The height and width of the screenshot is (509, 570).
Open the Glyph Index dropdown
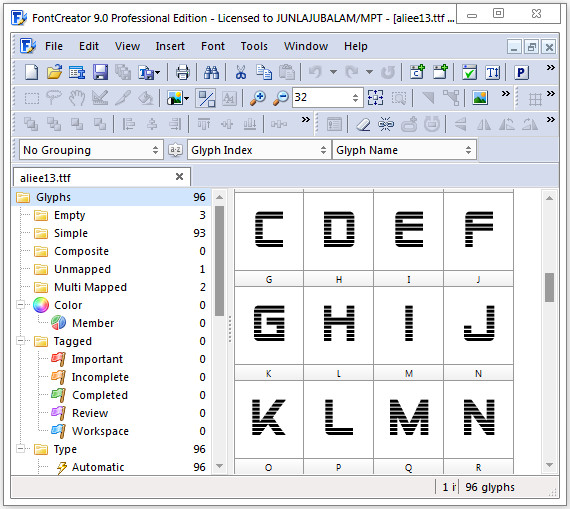click(259, 150)
